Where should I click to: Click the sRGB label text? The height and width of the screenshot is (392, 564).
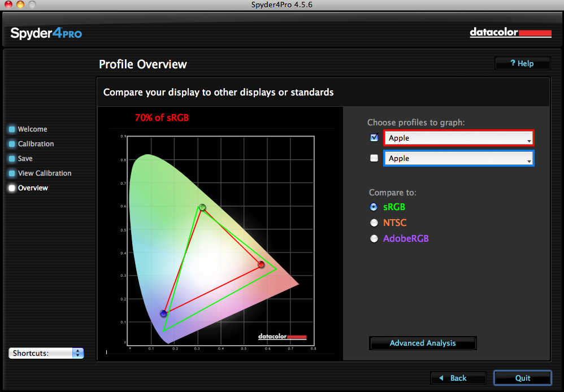click(394, 207)
